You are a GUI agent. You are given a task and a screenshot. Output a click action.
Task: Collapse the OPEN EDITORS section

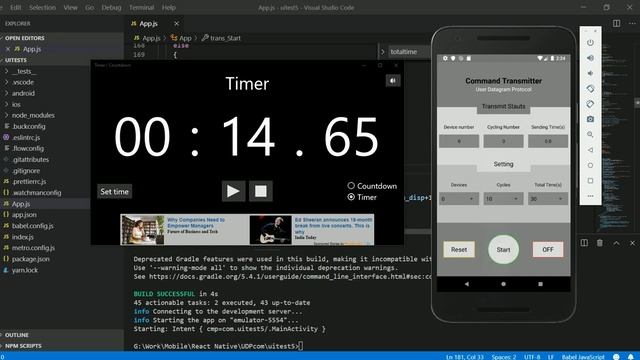(24, 38)
